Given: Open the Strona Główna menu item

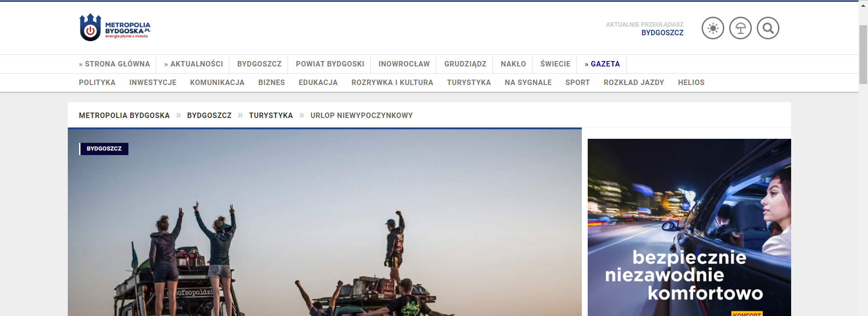Looking at the screenshot, I should point(114,64).
